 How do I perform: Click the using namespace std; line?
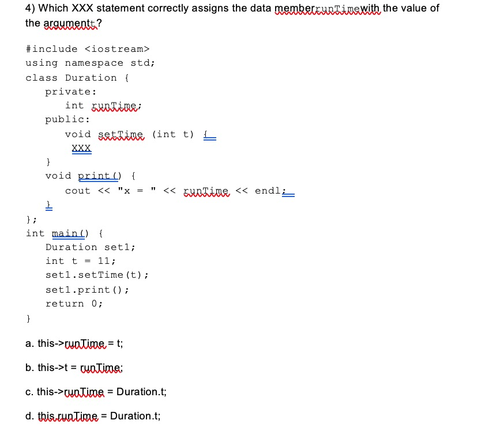[90, 63]
